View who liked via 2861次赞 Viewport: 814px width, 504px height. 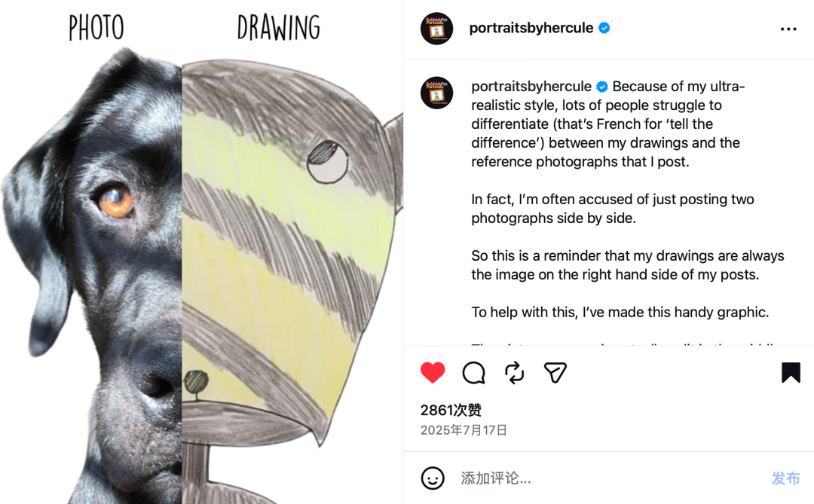point(451,411)
